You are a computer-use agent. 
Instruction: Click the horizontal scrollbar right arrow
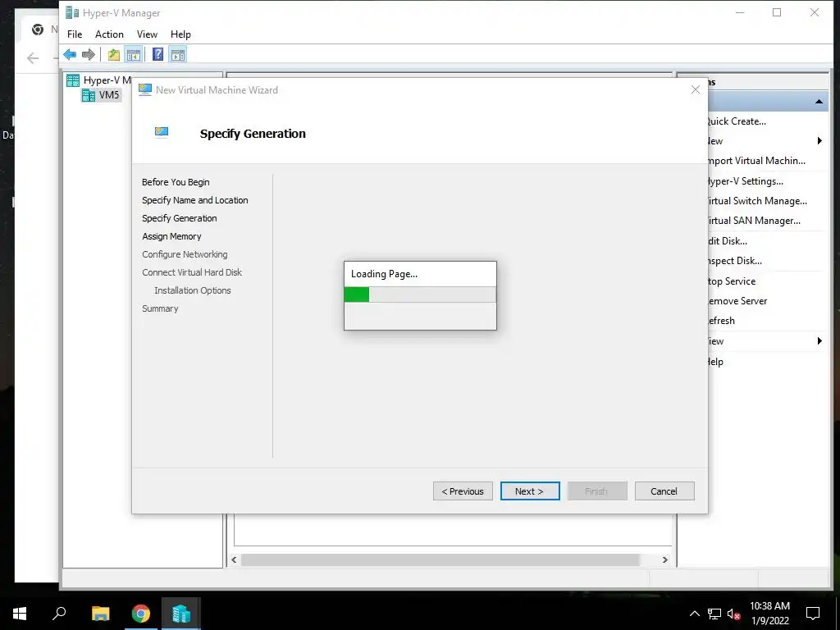[664, 559]
